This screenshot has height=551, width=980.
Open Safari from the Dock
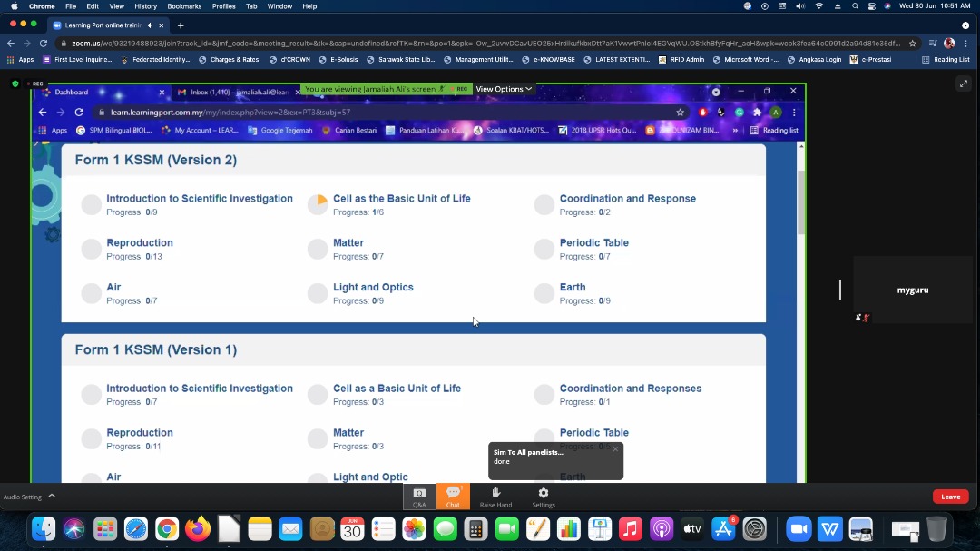135,529
